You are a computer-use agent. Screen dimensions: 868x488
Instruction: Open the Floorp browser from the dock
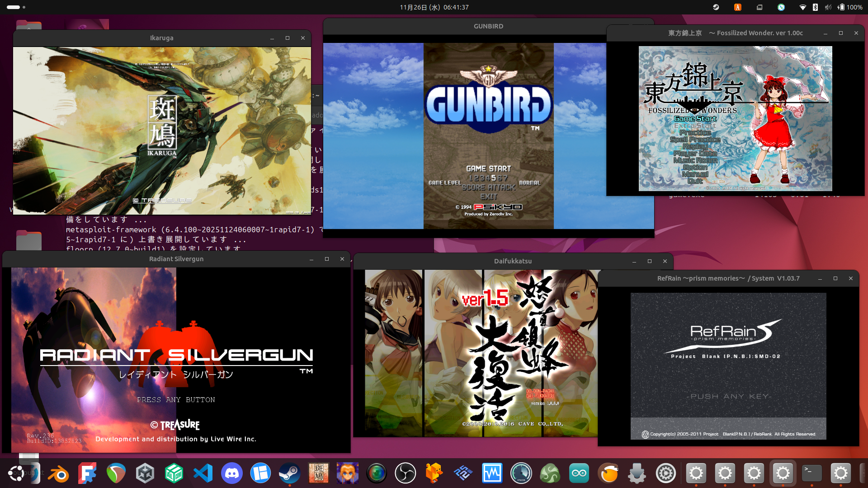point(87,474)
